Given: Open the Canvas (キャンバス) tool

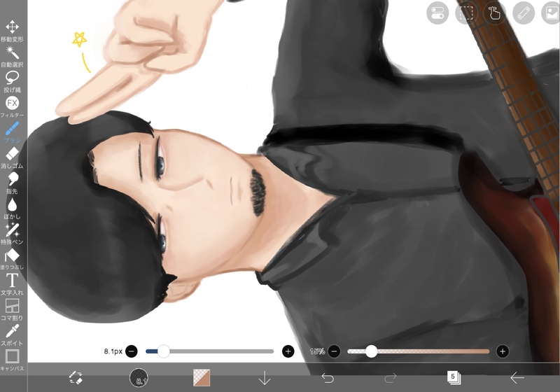Looking at the screenshot, I should click(12, 360).
